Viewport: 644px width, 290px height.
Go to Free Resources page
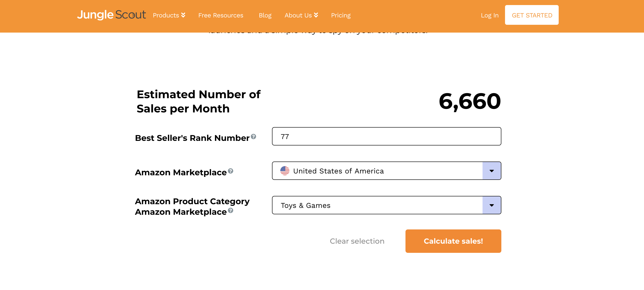point(220,15)
